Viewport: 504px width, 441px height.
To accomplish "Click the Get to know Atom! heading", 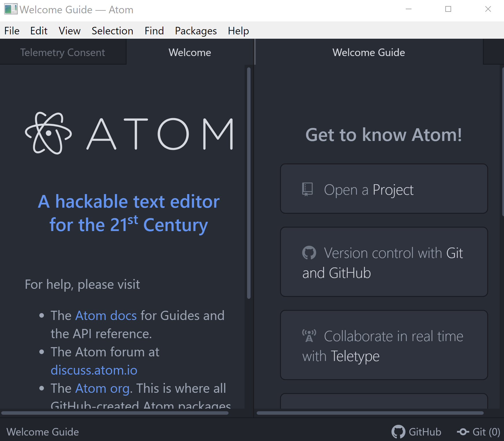I will [x=384, y=135].
